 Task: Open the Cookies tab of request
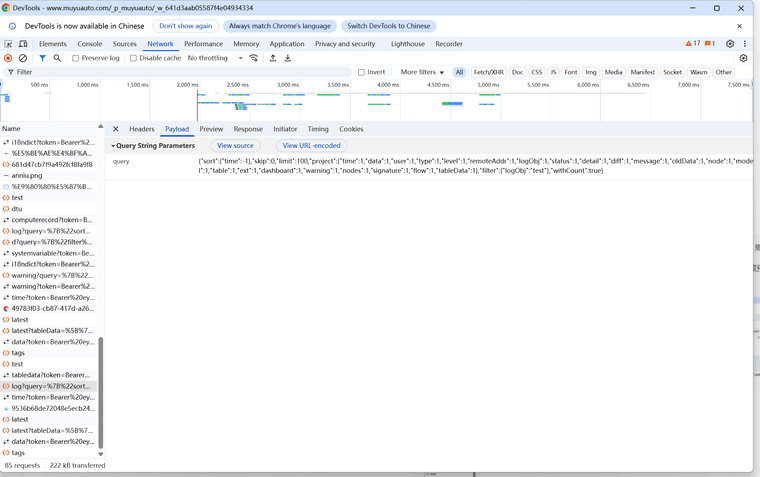pos(351,129)
